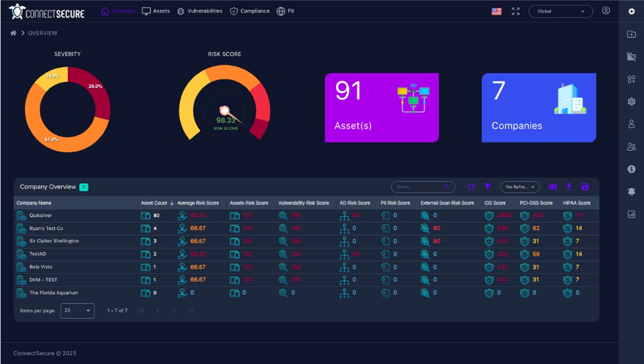Open settings via the gear icon
This screenshot has height=364, width=644.
(632, 11)
